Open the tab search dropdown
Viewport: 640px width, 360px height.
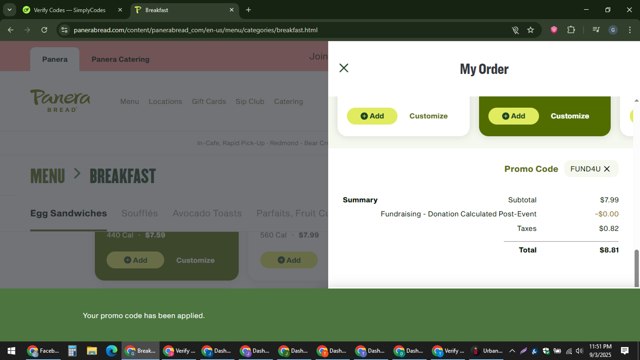(9, 10)
